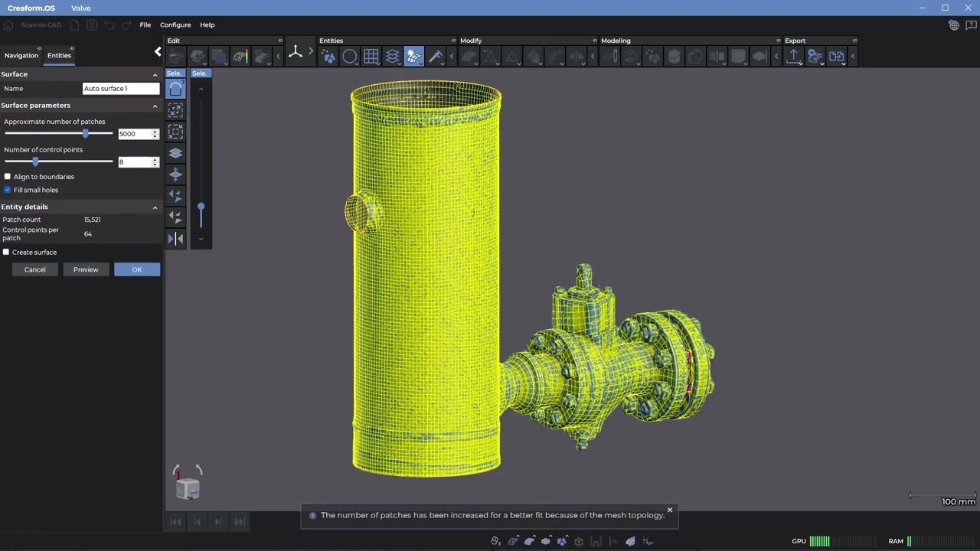Click the surface Name input field
The width and height of the screenshot is (980, 551).
[x=121, y=89]
